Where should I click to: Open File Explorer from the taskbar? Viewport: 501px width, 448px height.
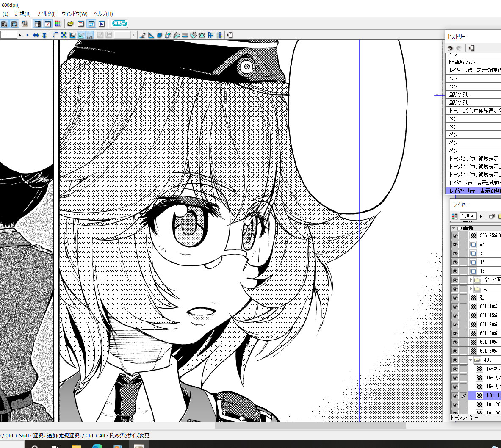76,446
